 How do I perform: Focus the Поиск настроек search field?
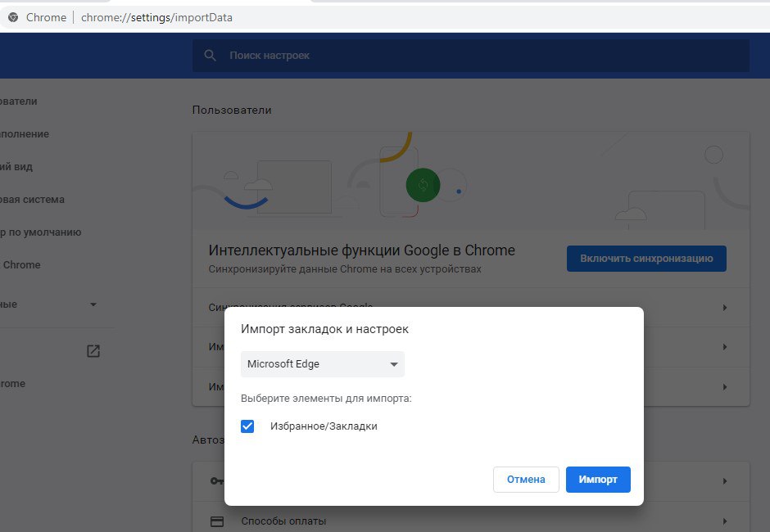tap(470, 56)
